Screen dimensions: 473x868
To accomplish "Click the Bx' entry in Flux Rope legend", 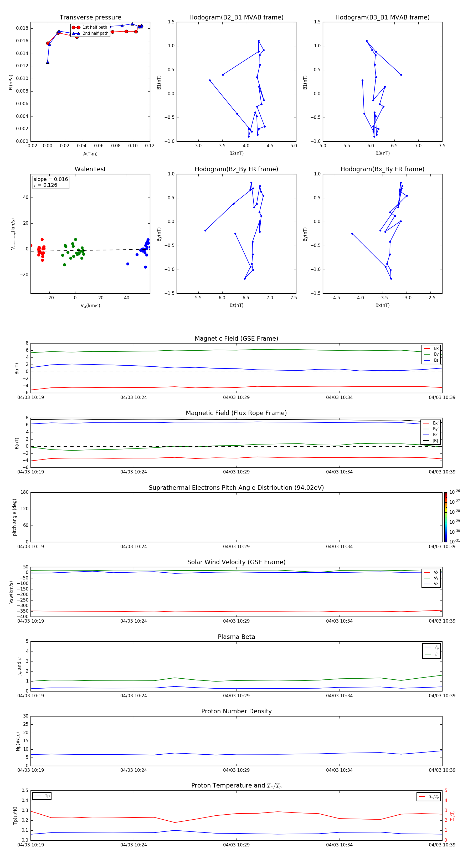I will 431,423.
